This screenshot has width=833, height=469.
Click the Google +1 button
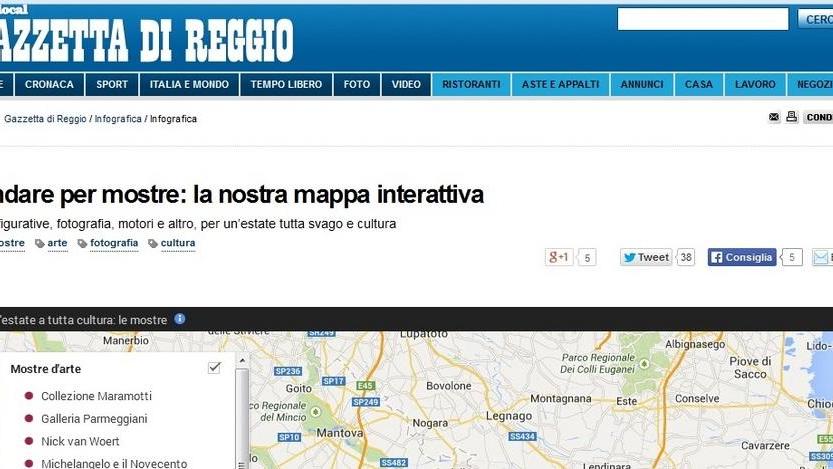[559, 257]
